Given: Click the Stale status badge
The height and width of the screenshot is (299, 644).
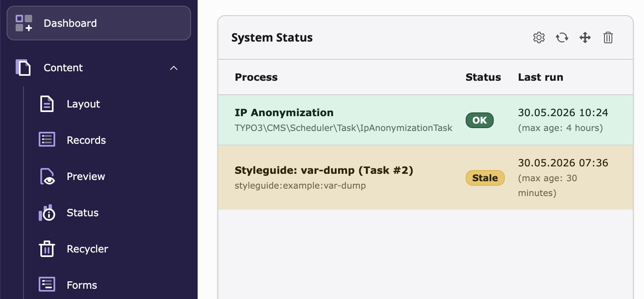Looking at the screenshot, I should pos(485,178).
